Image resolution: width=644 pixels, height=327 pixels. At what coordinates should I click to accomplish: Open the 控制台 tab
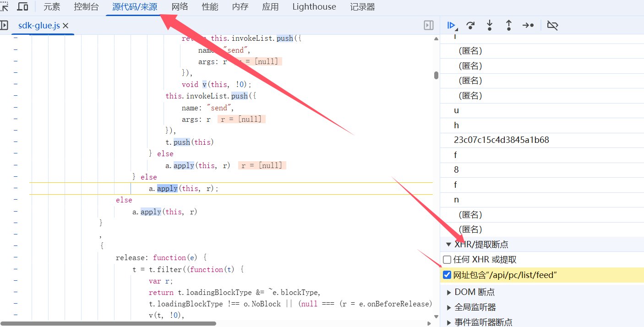[x=86, y=7]
